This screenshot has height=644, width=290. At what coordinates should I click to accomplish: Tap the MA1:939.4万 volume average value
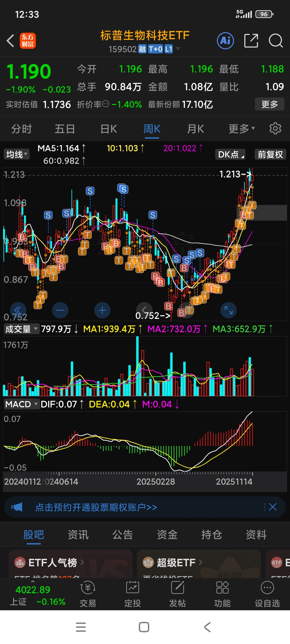click(113, 329)
